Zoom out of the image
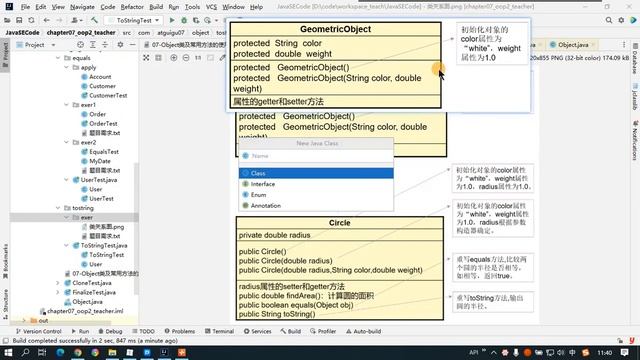Screen dimensions: 640x360 (x=186, y=58)
